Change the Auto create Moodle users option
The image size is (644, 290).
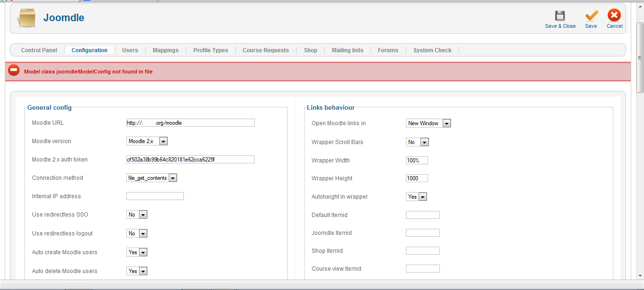click(x=137, y=252)
